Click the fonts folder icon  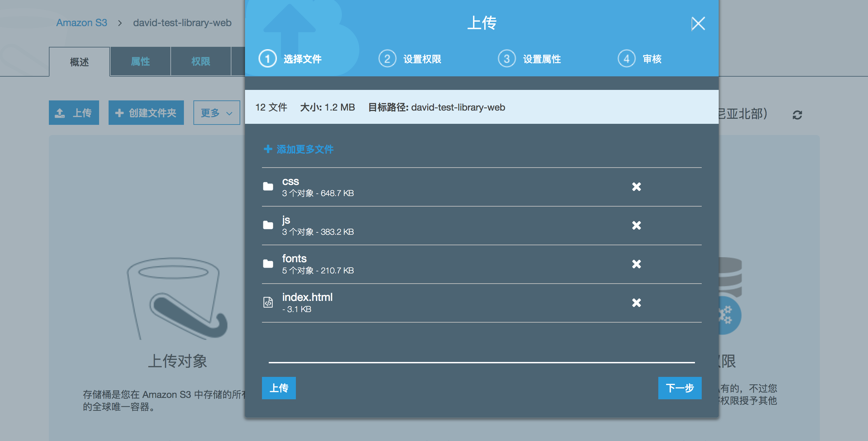point(268,264)
